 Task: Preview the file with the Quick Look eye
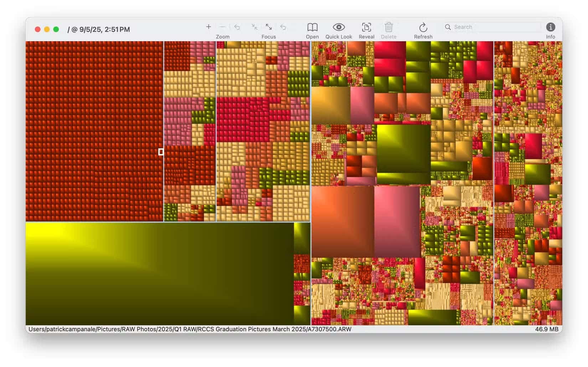tap(339, 27)
